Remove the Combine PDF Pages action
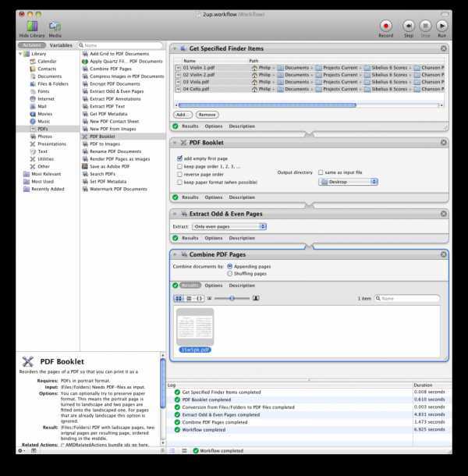Image resolution: width=468 pixels, height=476 pixels. pyautogui.click(x=443, y=254)
